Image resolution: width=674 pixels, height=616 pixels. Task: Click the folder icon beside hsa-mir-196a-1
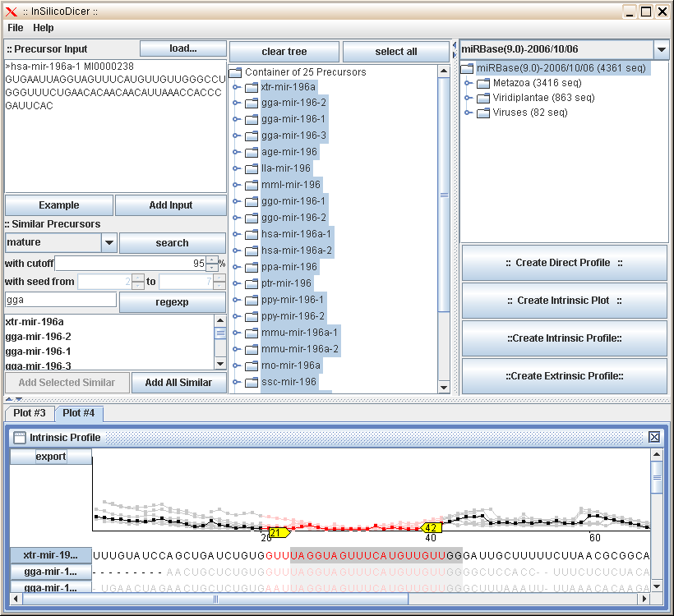point(251,234)
